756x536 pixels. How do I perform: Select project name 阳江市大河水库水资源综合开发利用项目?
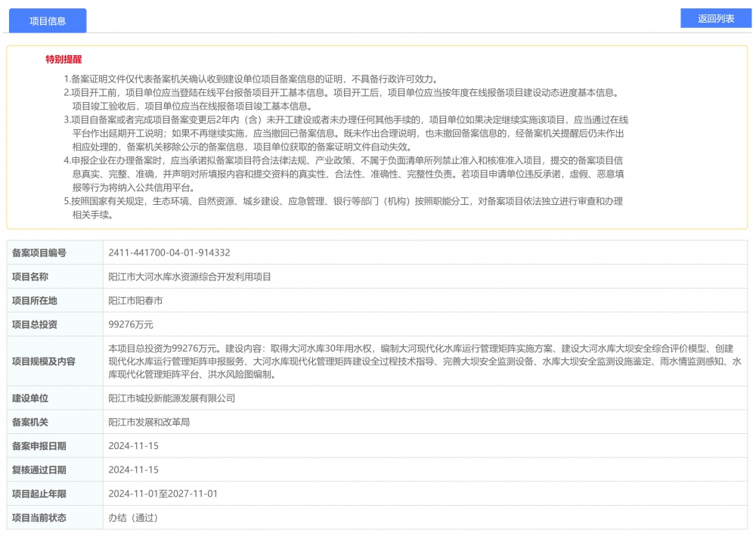190,277
